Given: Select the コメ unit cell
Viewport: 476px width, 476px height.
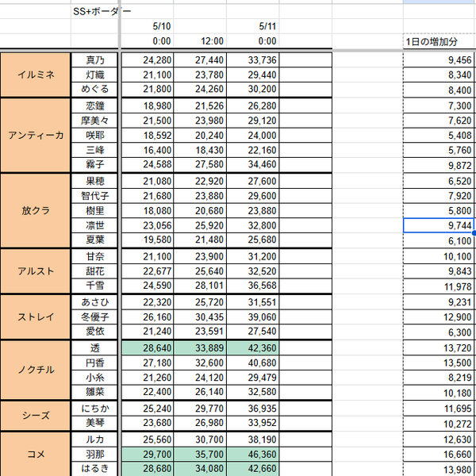Looking at the screenshot, I should (36, 454).
